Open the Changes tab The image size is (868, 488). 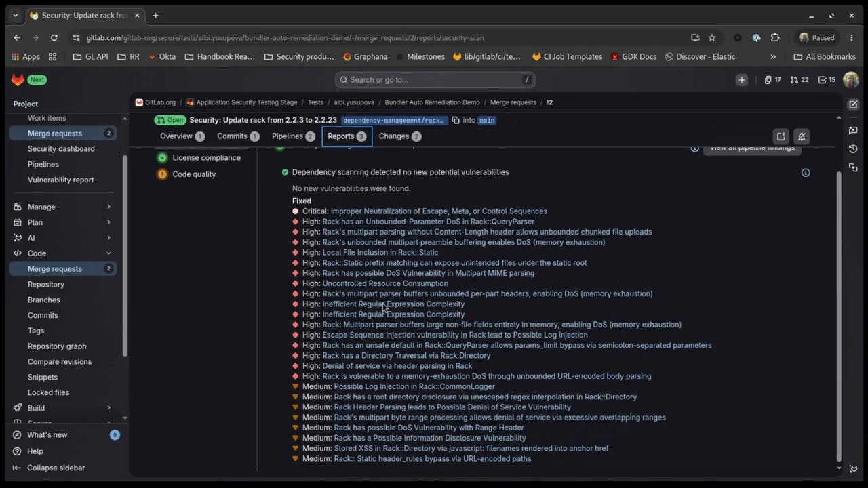pyautogui.click(x=400, y=136)
